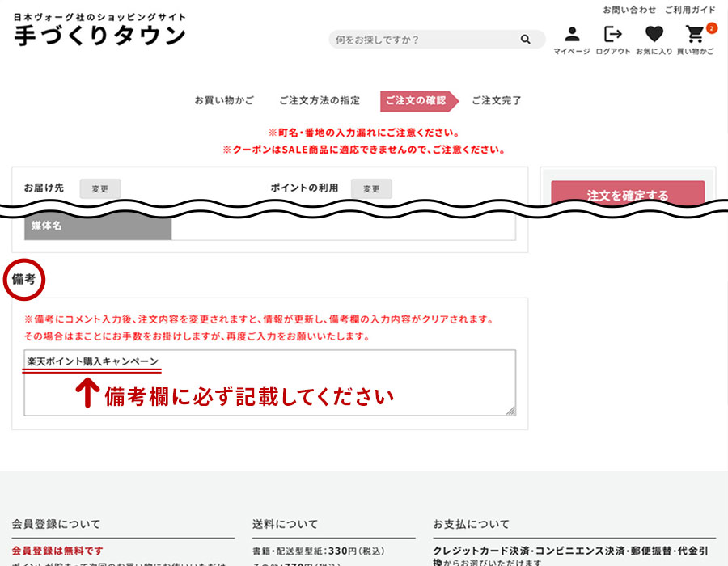Click the ログアウト logout icon

pyautogui.click(x=613, y=34)
